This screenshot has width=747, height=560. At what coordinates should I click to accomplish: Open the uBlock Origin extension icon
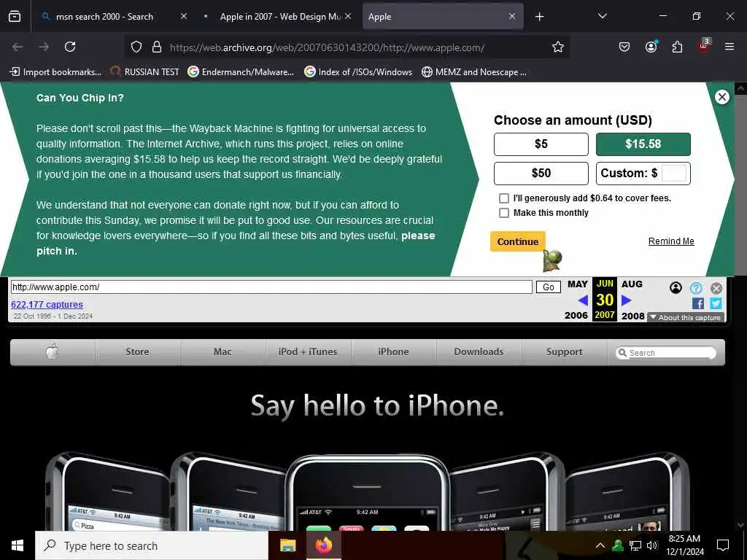[x=704, y=46]
